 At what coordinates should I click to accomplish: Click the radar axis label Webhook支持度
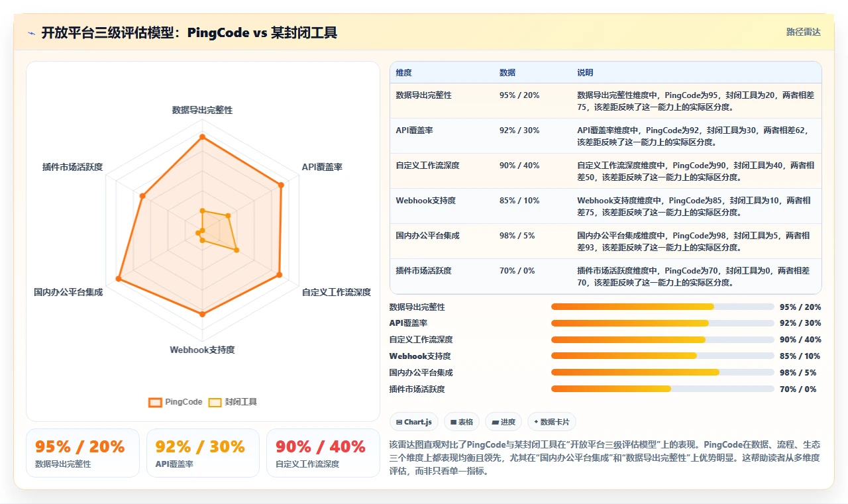(202, 350)
